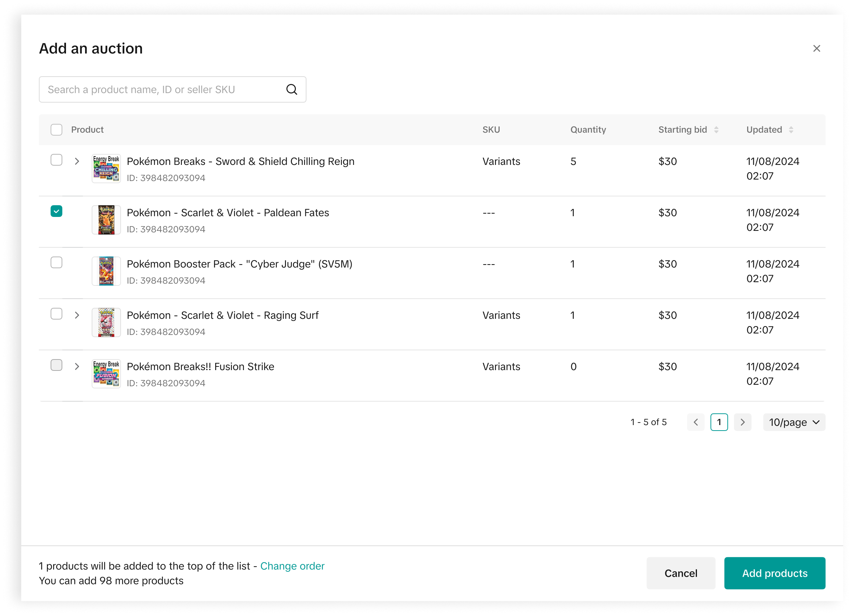
Task: Uncheck the Paldean Fates checkbox
Action: pyautogui.click(x=56, y=211)
